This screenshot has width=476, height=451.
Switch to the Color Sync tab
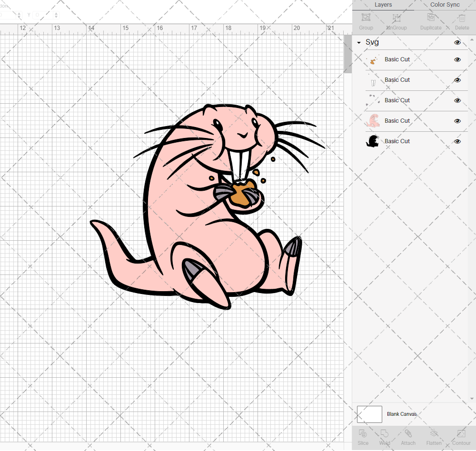click(x=445, y=5)
